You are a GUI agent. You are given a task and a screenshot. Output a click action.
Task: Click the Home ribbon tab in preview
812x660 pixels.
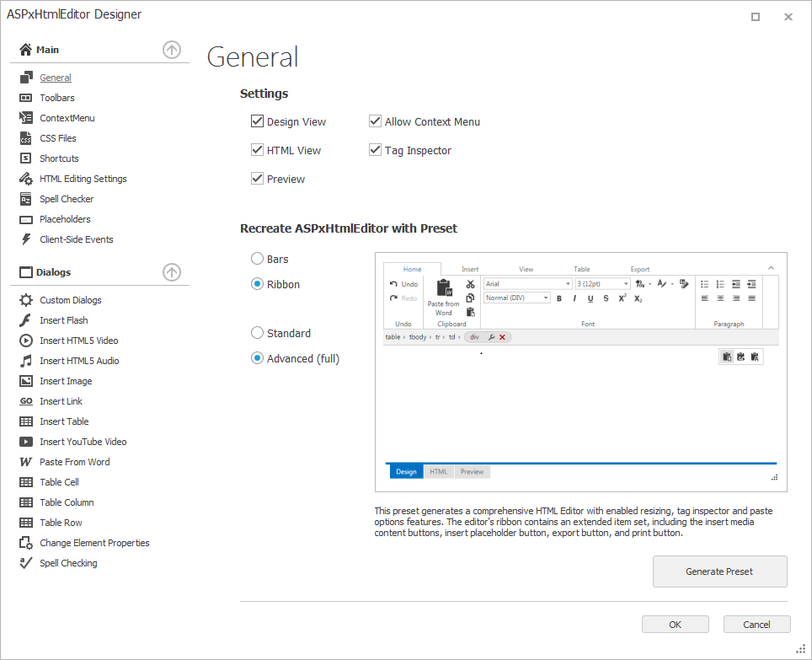coord(412,270)
